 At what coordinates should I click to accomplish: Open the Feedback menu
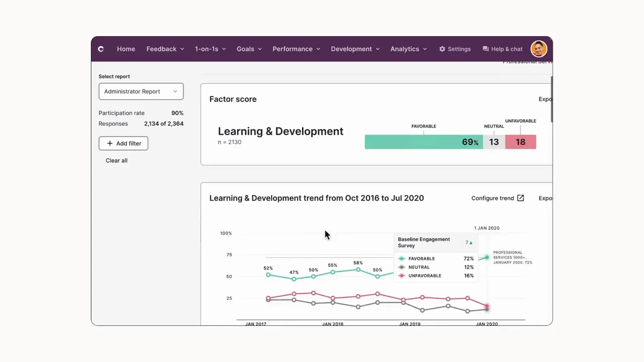tap(162, 49)
